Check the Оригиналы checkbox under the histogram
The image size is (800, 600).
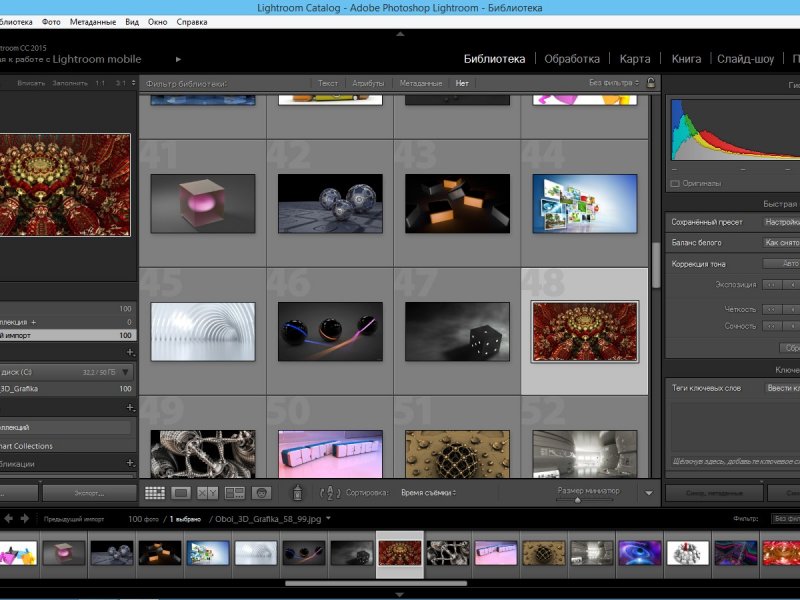click(x=675, y=183)
